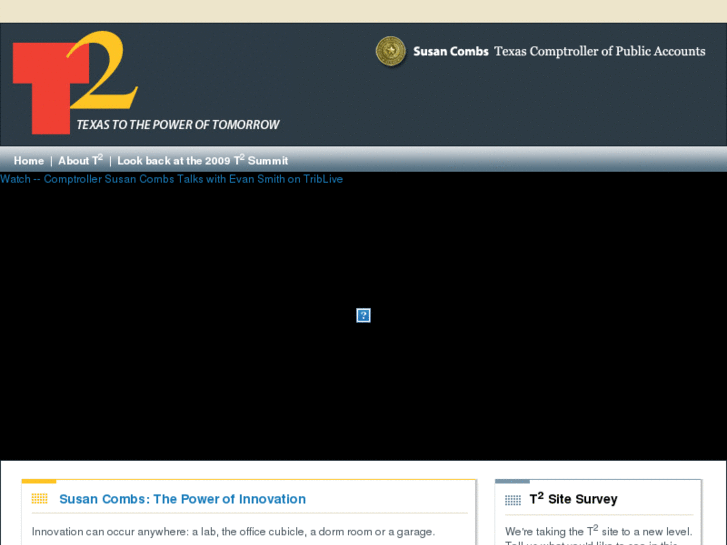Open Look back at the 2009 T2 Summit
Screen dimensions: 727x545
(203, 160)
